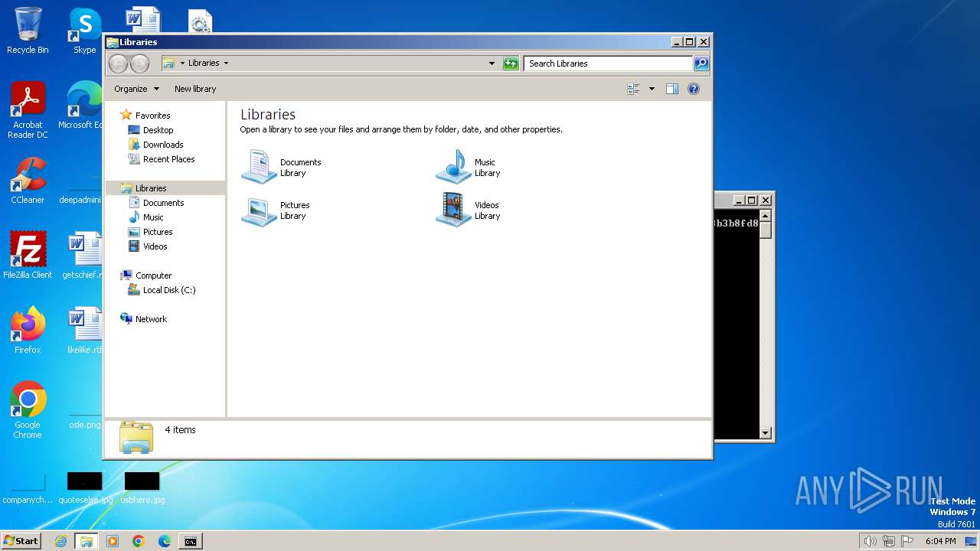980x551 pixels.
Task: Select quoteselse.jpg desktop file
Action: tap(85, 488)
